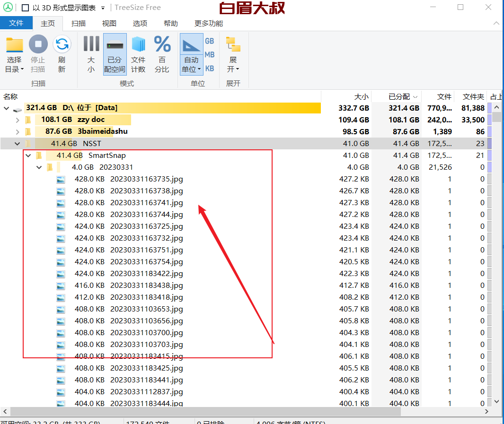Select file 20230331163744.jpg

coord(146,215)
